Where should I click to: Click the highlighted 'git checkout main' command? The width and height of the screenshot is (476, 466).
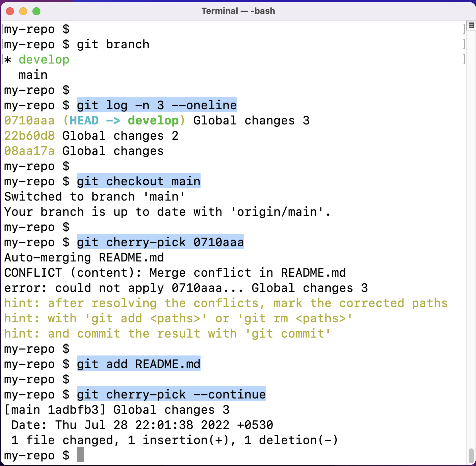pos(139,181)
